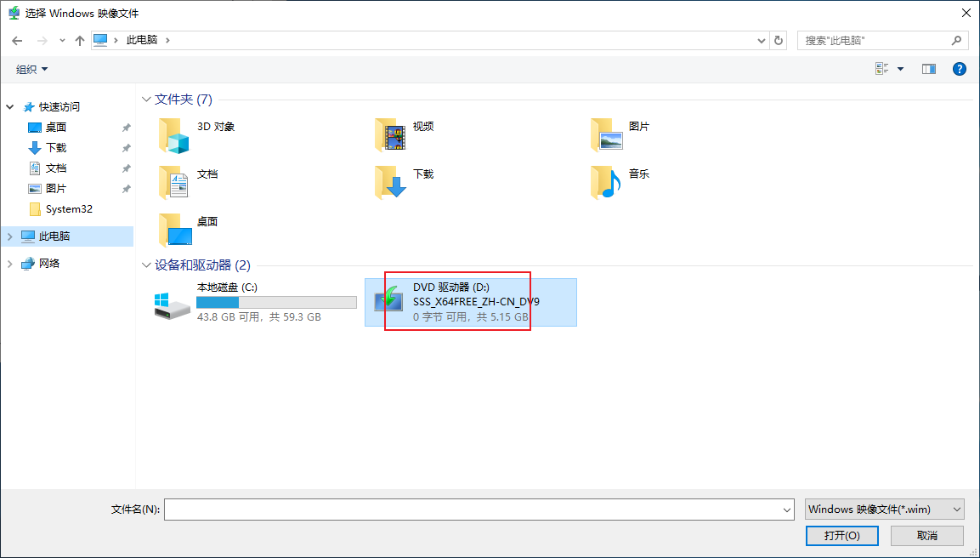Open the change view dropdown arrow
This screenshot has height=558, width=980.
(901, 69)
